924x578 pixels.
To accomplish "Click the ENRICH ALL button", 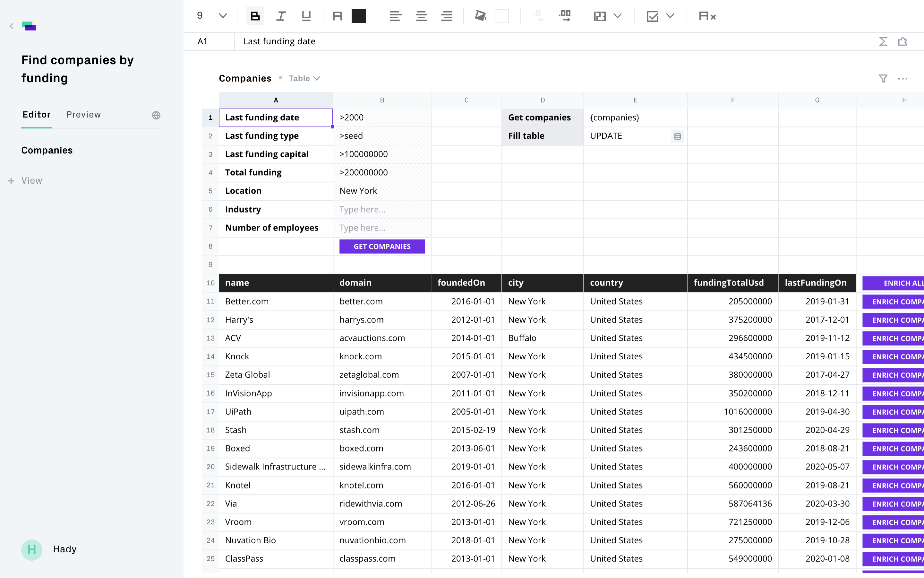I will [x=894, y=283].
